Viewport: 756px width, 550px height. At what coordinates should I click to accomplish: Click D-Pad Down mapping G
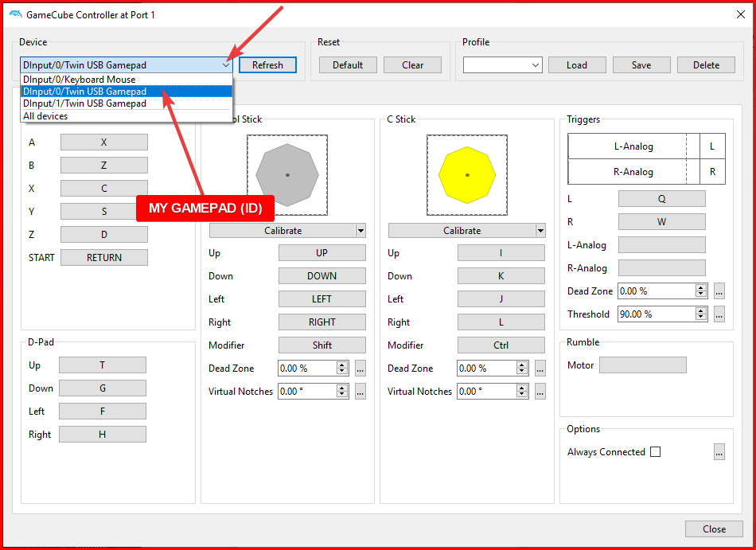(x=102, y=388)
